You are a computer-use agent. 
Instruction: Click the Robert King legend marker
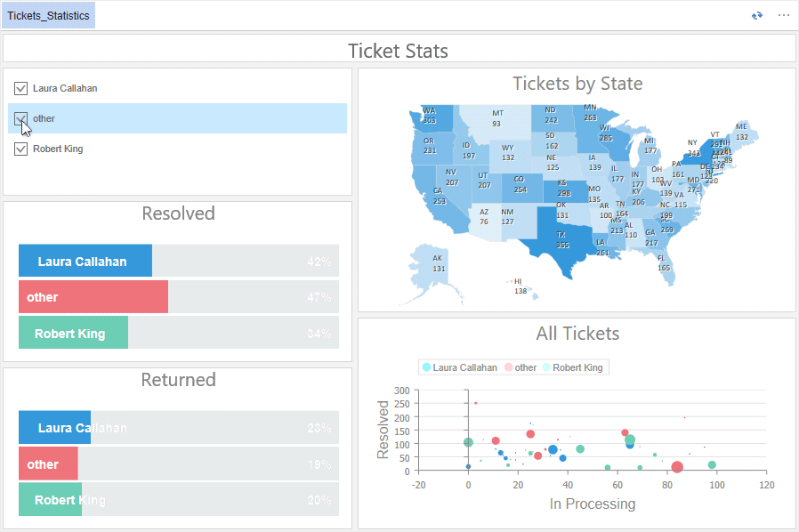point(546,367)
